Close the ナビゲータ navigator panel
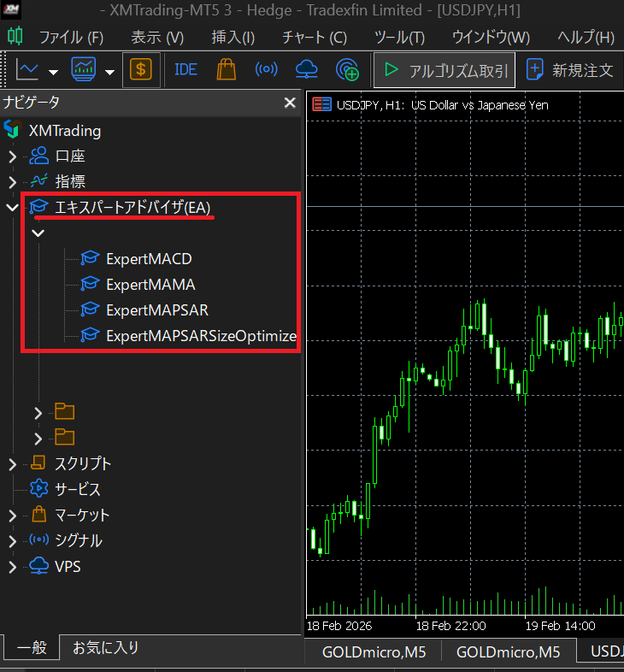 (x=290, y=103)
